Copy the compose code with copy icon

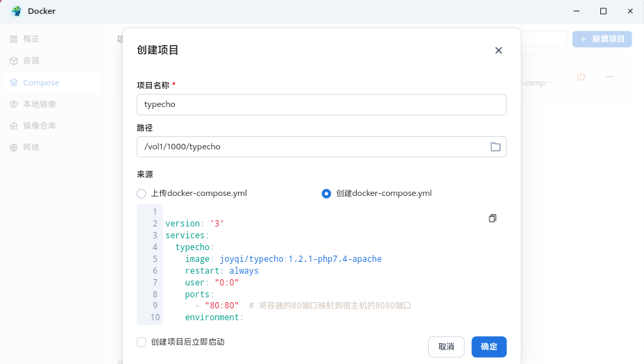click(493, 218)
